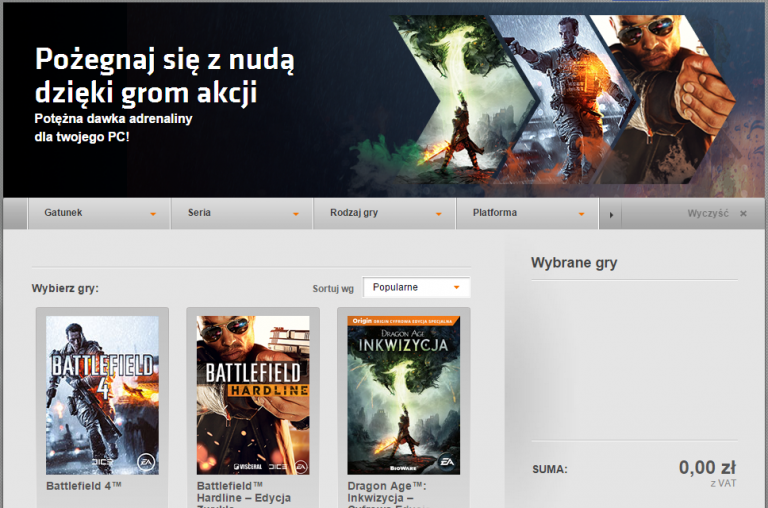Screen dimensions: 768x508
Task: Open the Rodzaj gry filter dropdown
Action: [x=384, y=213]
